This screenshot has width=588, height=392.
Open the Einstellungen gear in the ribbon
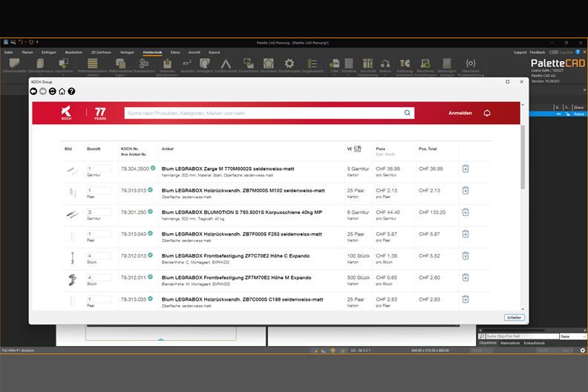289,65
